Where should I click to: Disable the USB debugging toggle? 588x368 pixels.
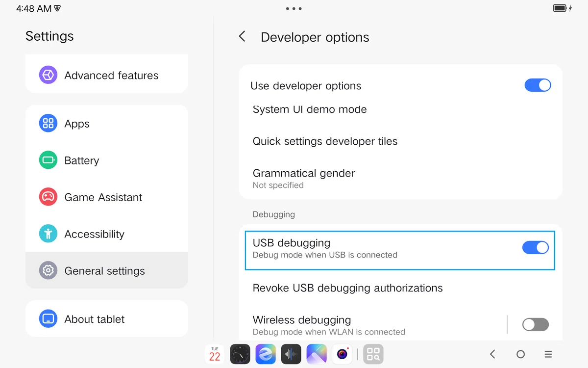click(536, 248)
